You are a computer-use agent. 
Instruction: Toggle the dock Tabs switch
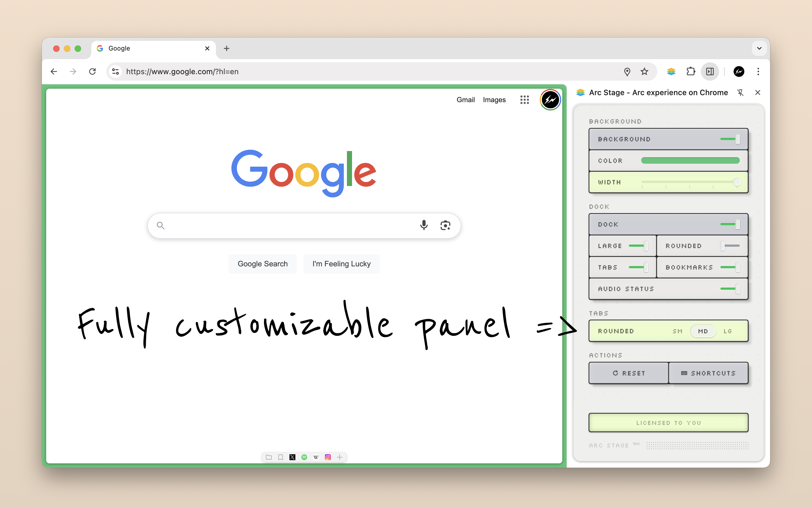pyautogui.click(x=638, y=267)
